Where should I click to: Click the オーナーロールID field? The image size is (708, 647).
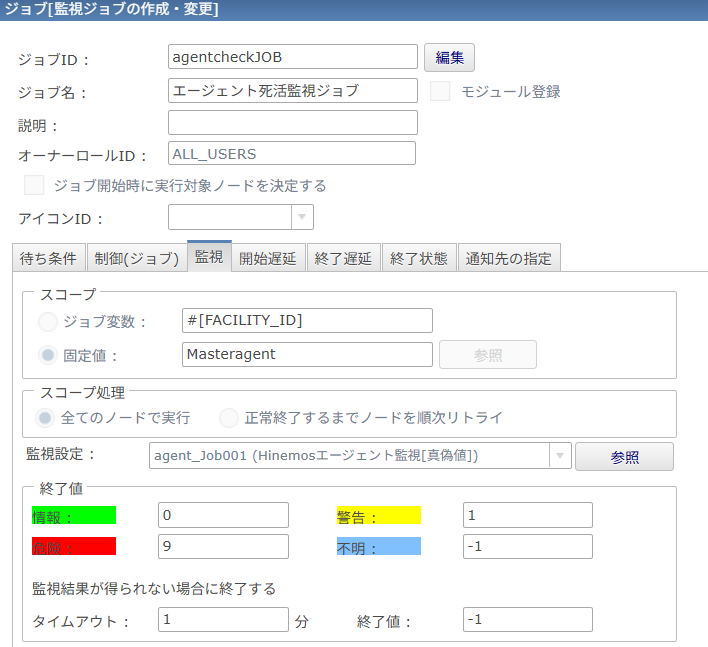(292, 154)
